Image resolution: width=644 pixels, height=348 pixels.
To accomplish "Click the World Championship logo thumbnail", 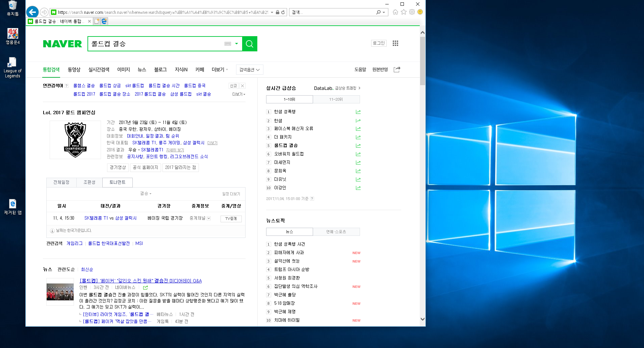I will [75, 140].
